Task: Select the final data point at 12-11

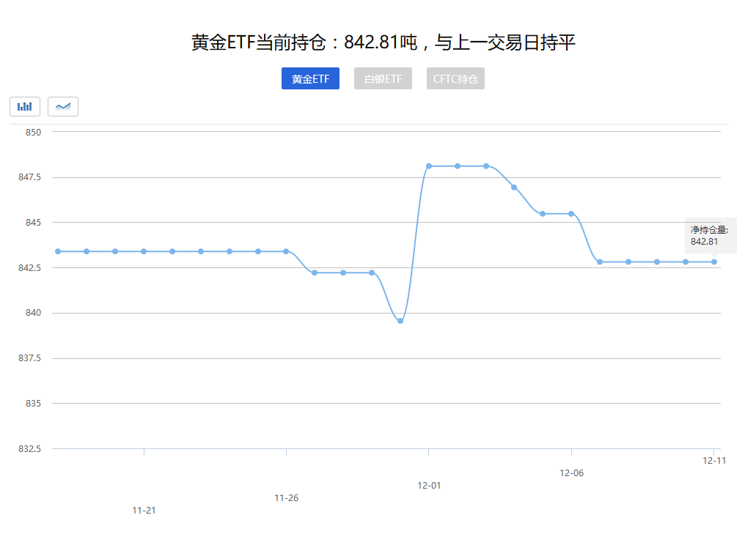Action: [712, 261]
